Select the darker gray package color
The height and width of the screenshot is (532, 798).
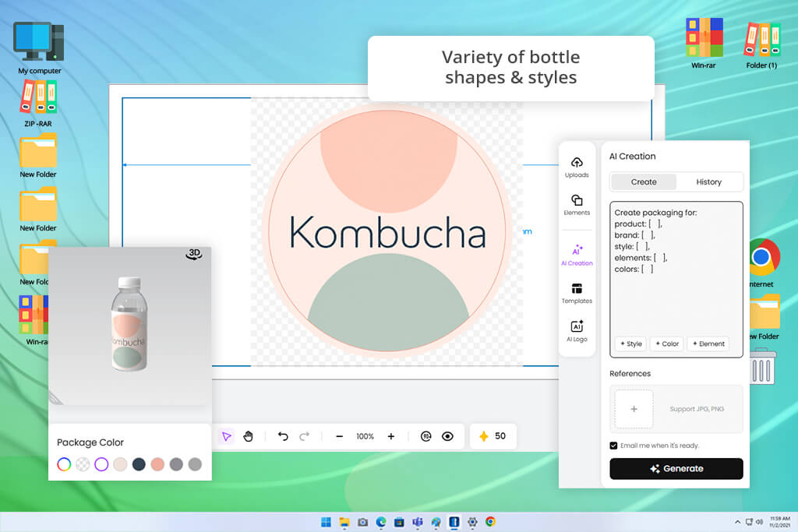tap(176, 464)
